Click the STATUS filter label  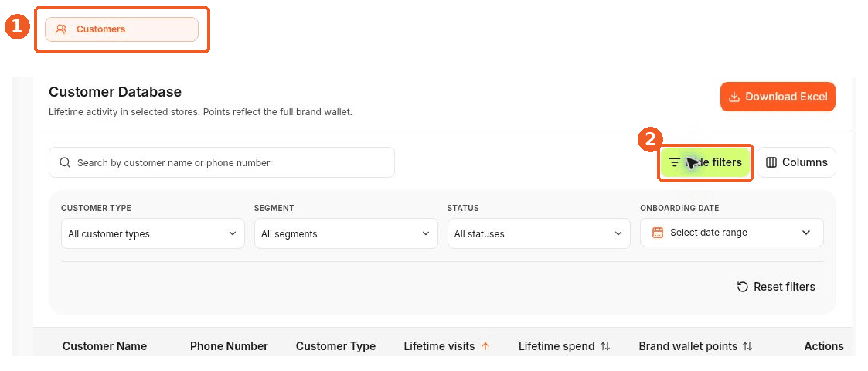pos(463,208)
